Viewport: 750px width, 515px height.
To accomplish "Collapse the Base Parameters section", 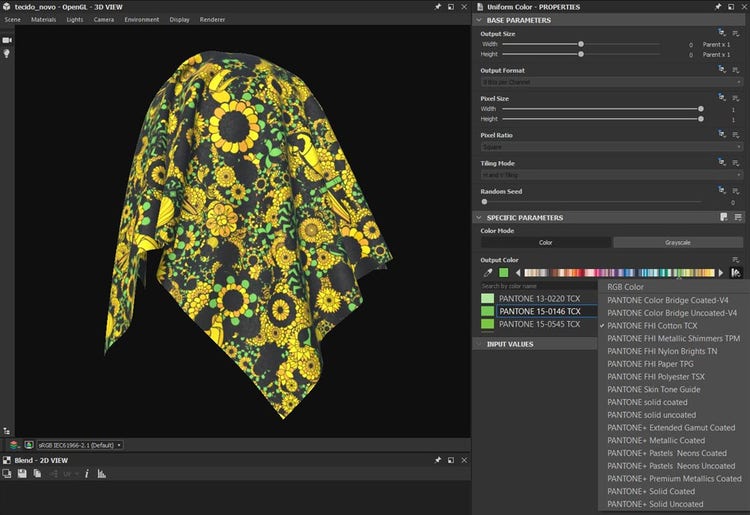I will click(x=477, y=20).
